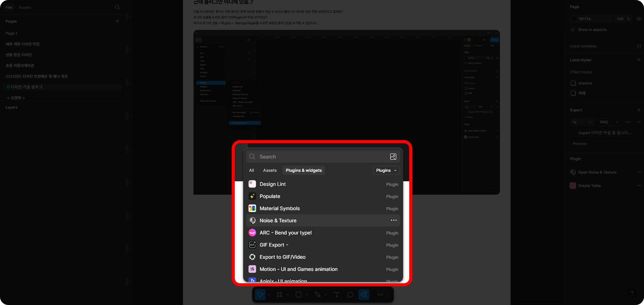Image resolution: width=644 pixels, height=305 pixels.
Task: Select the Move tool in the bottom toolbar
Action: click(x=260, y=295)
